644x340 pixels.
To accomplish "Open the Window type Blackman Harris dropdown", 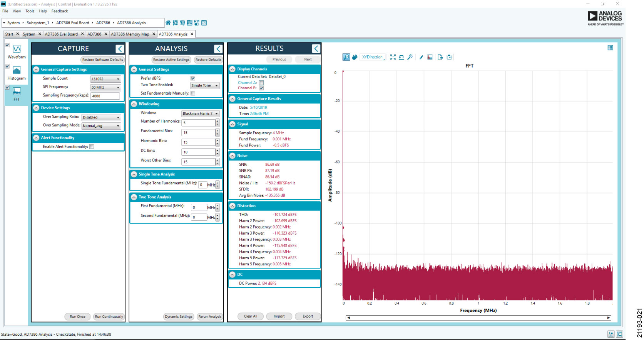I will (x=200, y=113).
